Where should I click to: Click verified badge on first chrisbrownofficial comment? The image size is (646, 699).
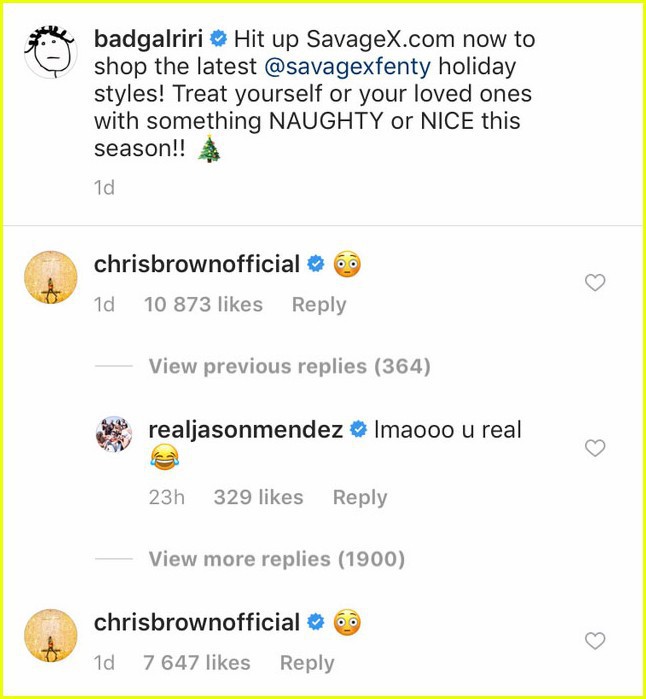(316, 264)
